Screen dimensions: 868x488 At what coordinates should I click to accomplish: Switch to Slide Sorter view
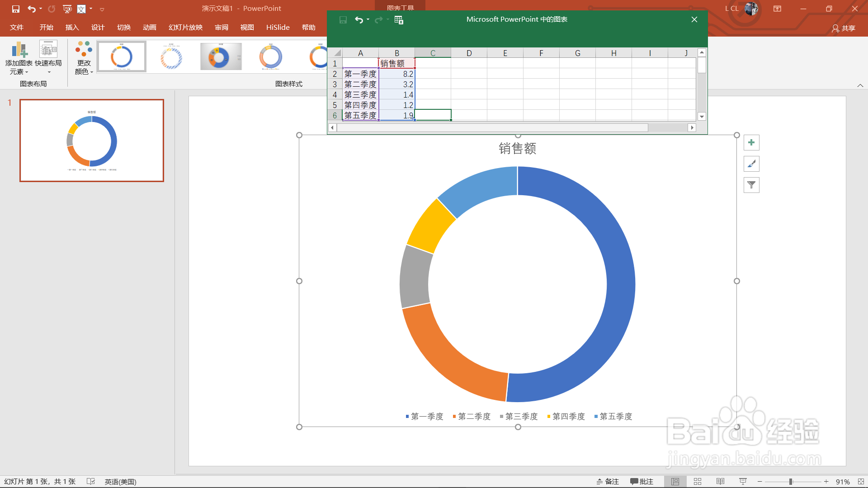tap(698, 482)
